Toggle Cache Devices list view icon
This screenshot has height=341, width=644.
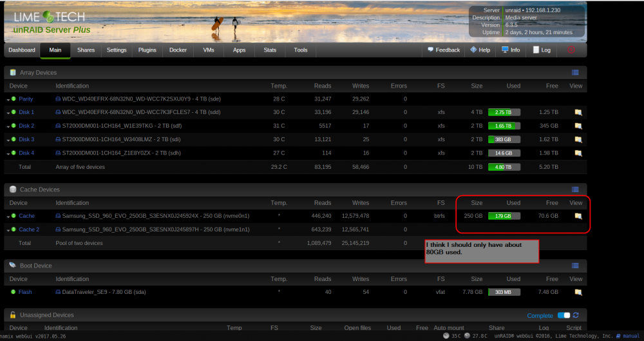(575, 190)
